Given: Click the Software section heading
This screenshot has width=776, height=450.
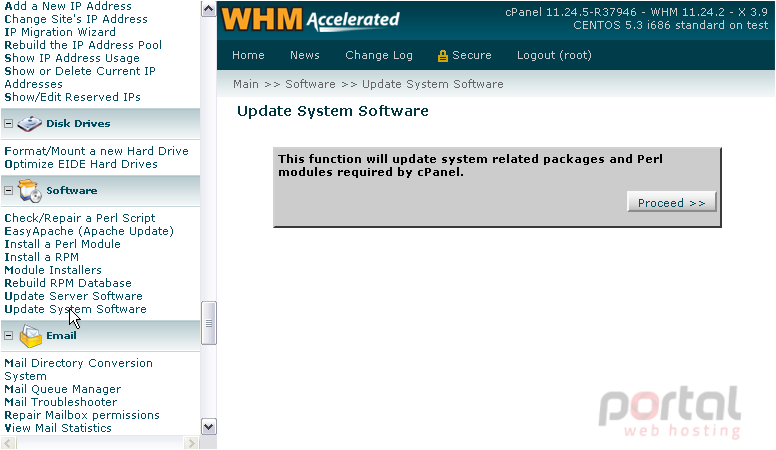Looking at the screenshot, I should 71,191.
